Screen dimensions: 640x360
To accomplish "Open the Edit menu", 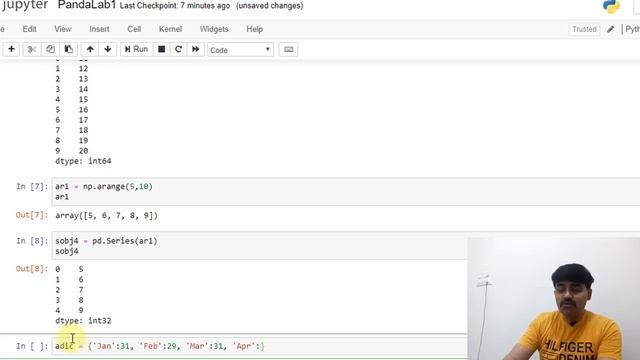I will (x=29, y=29).
